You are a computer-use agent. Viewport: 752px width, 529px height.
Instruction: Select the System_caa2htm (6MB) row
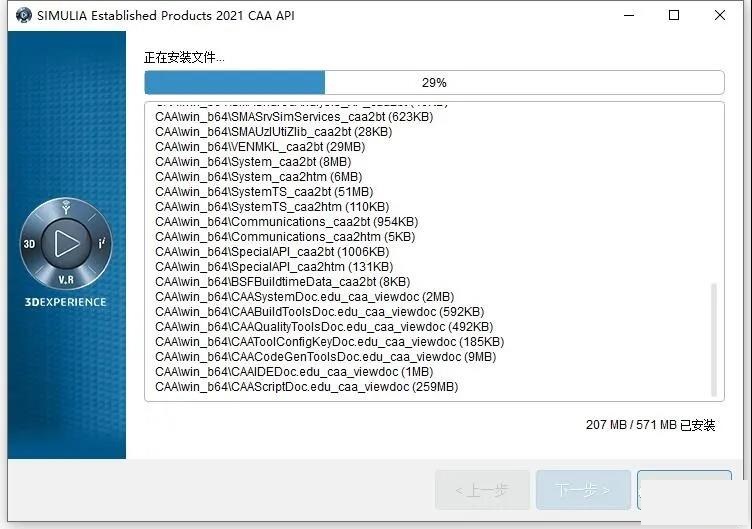[258, 176]
